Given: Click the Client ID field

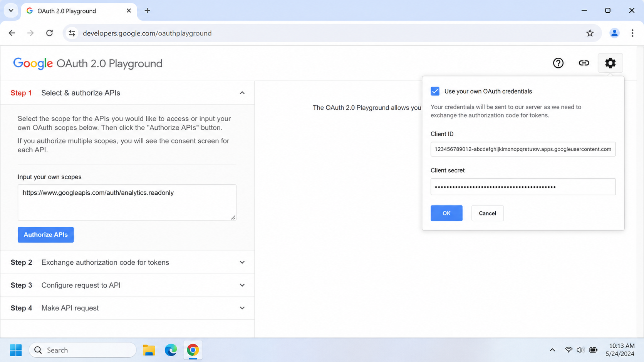Looking at the screenshot, I should tap(523, 149).
